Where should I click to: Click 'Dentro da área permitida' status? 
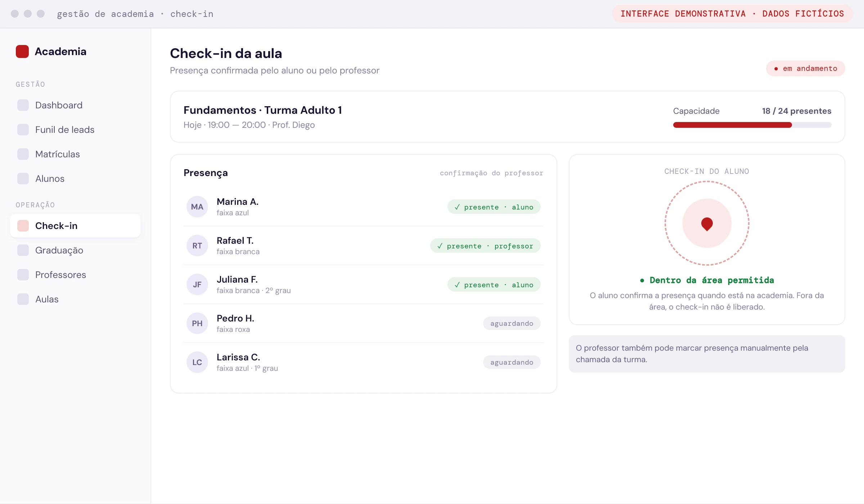tap(707, 280)
